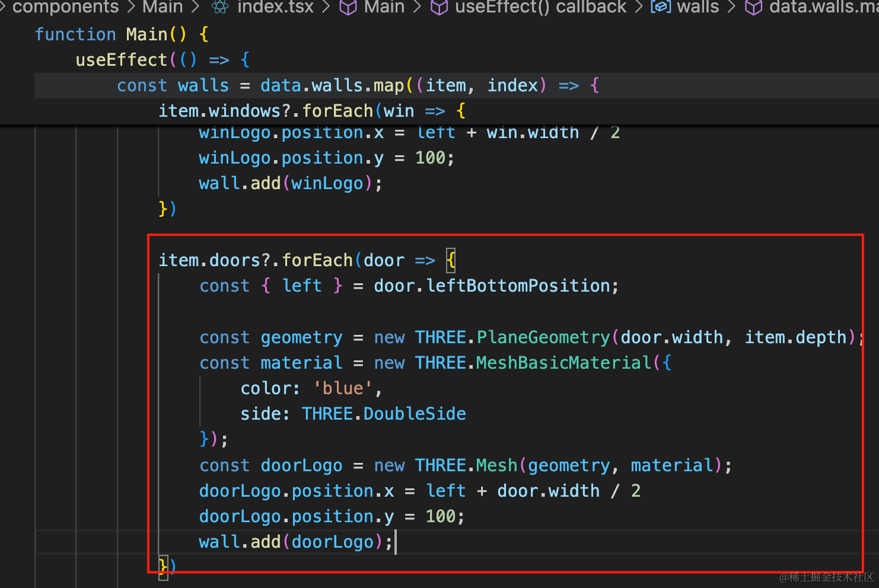Image resolution: width=879 pixels, height=588 pixels.
Task: Open the index.tsx breadcrumb
Action: 275,7
